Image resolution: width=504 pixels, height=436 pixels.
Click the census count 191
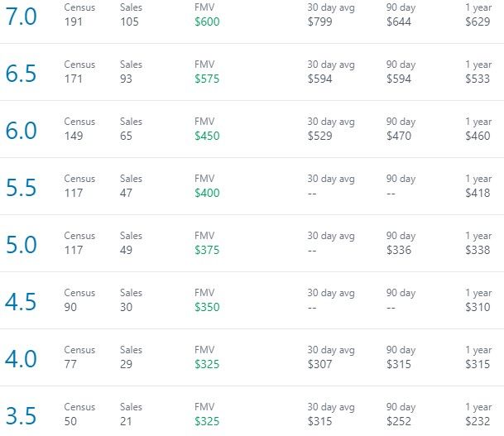click(74, 22)
